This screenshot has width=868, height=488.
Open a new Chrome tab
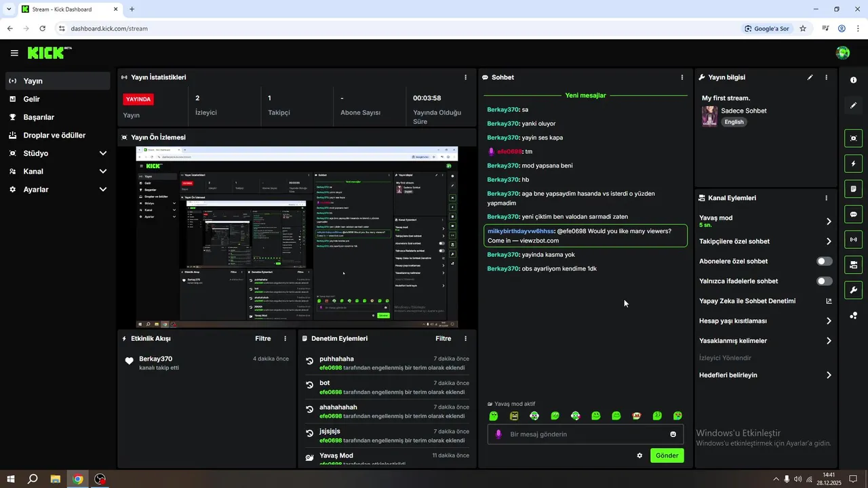coord(132,9)
